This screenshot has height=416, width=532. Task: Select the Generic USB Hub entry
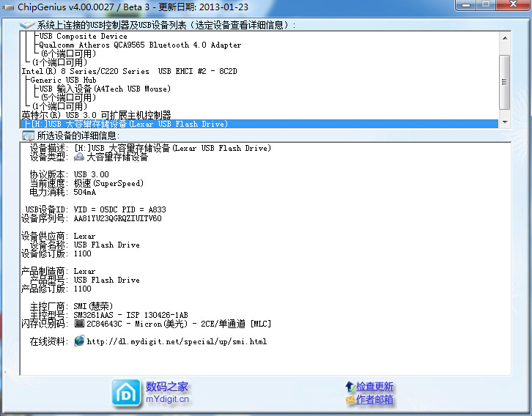[64, 80]
